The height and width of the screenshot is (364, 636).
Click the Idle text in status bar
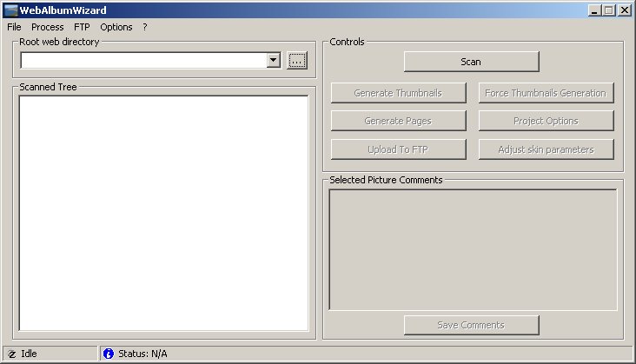point(29,354)
